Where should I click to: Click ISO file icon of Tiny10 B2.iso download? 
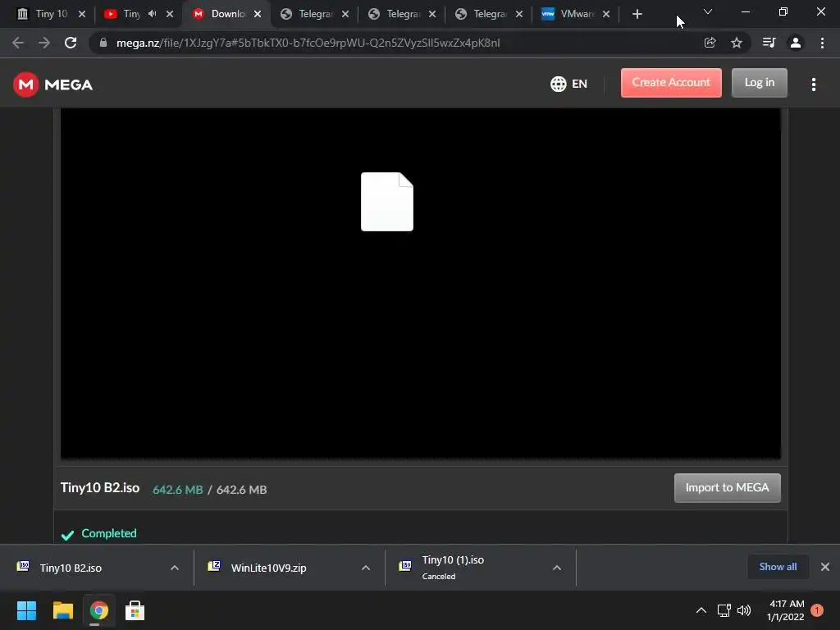click(23, 566)
